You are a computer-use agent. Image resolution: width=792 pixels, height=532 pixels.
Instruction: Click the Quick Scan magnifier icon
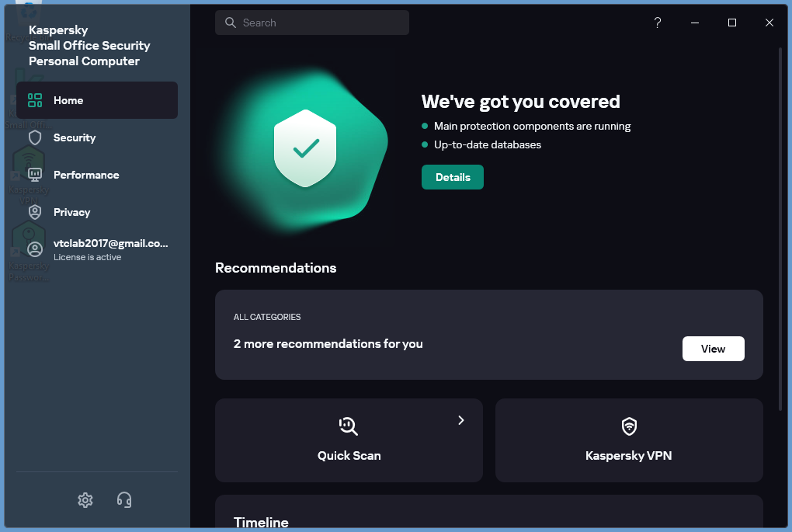[x=349, y=426]
